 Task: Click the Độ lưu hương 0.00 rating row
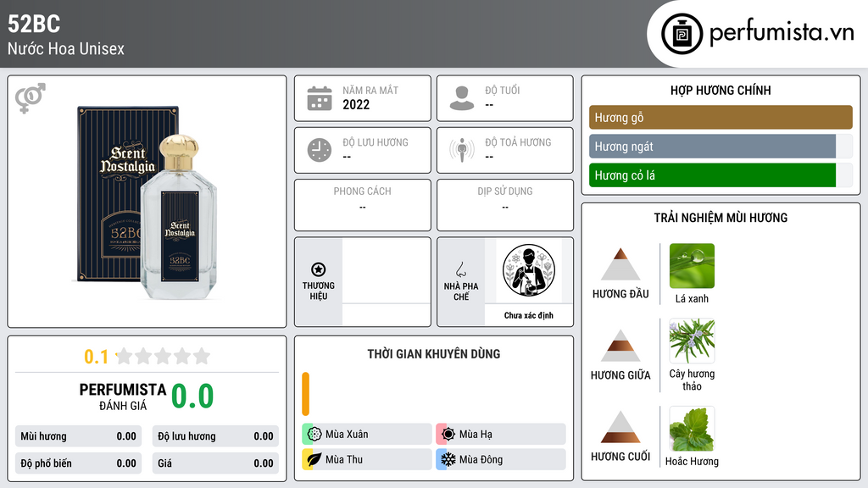coord(215,436)
